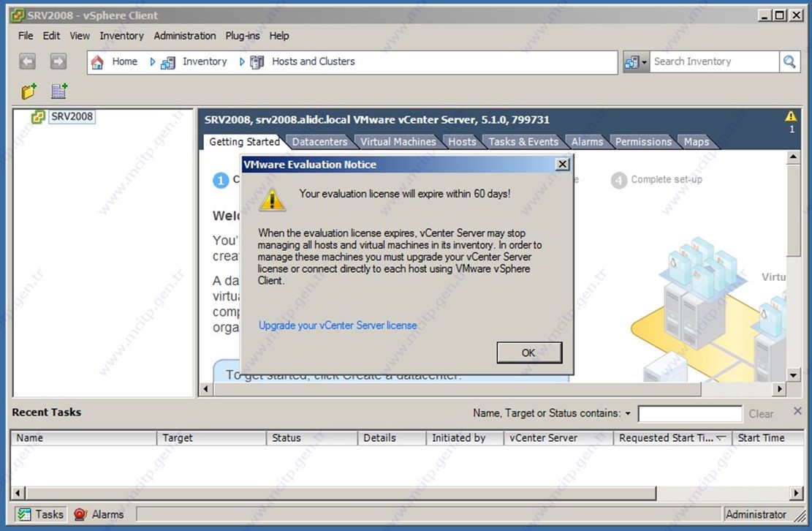Click the Hosts and Clusters icon
Image resolution: width=812 pixels, height=531 pixels.
pos(257,62)
